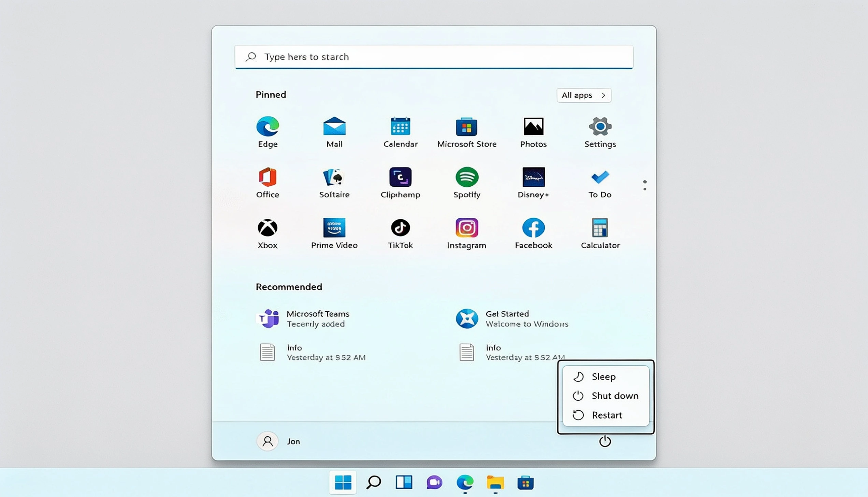Open the Settings gear app

click(x=600, y=132)
